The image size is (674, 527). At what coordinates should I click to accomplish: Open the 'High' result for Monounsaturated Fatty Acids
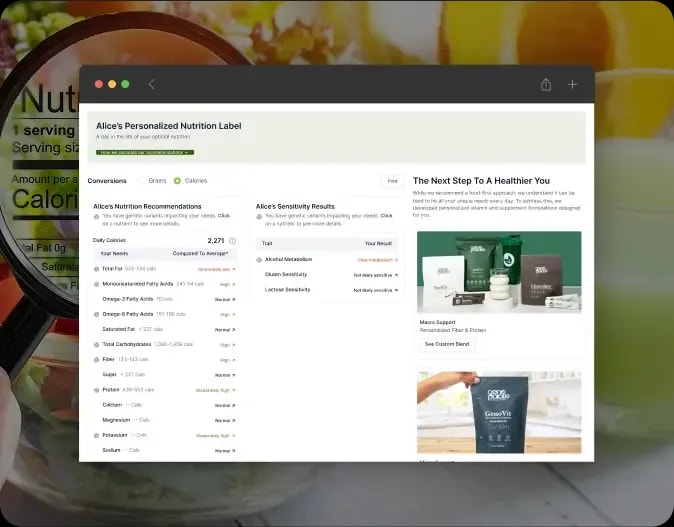tap(227, 285)
